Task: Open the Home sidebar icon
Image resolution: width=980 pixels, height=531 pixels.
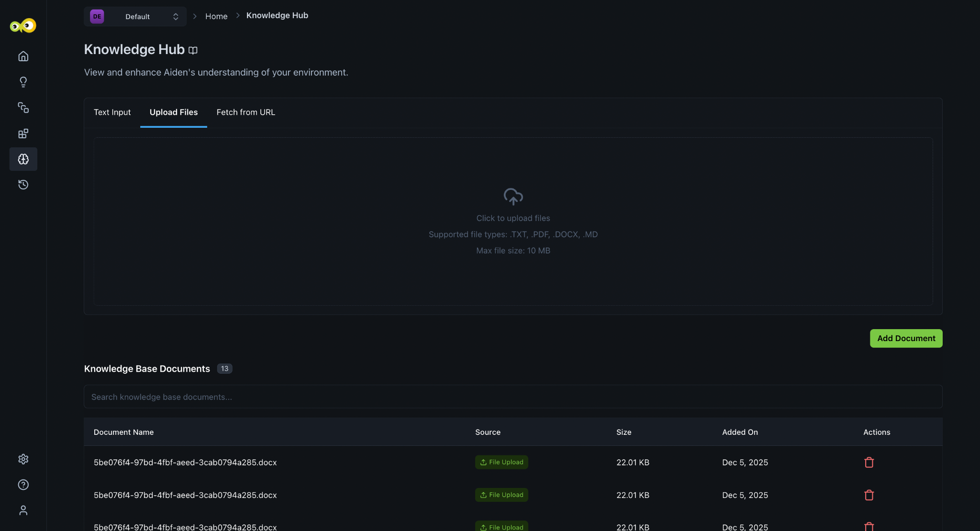Action: [23, 56]
